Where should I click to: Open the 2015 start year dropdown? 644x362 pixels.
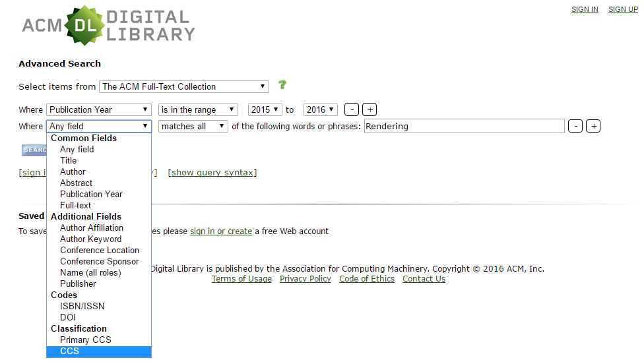[265, 109]
